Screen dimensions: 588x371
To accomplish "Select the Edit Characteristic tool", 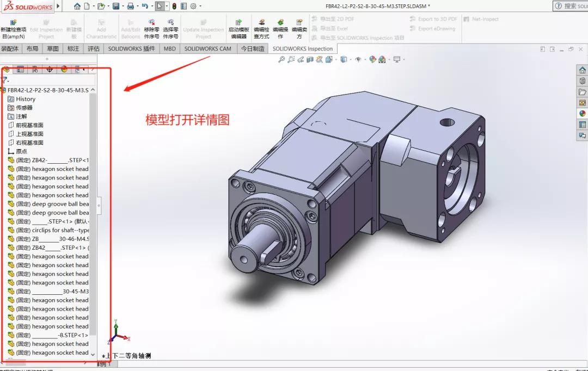I will click(x=101, y=28).
